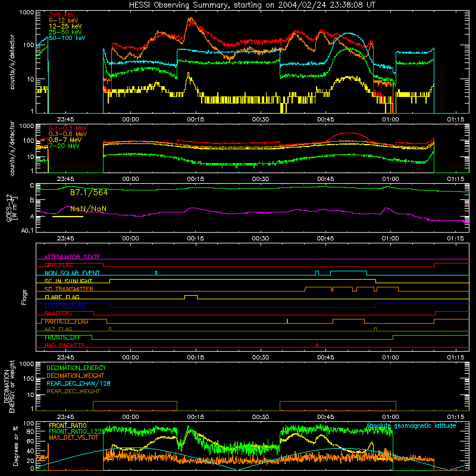
Task: Click the NaN/NaN annotation
Action: 88,209
